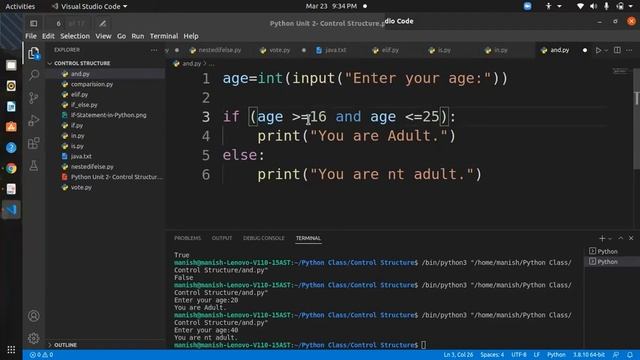Open the File menu

click(x=31, y=36)
